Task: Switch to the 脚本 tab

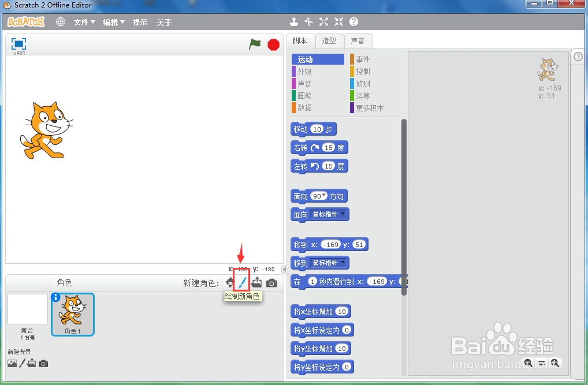Action: pos(300,41)
